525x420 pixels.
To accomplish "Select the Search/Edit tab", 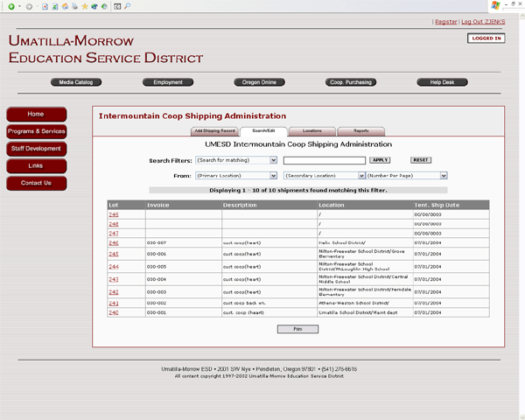I will pos(263,131).
